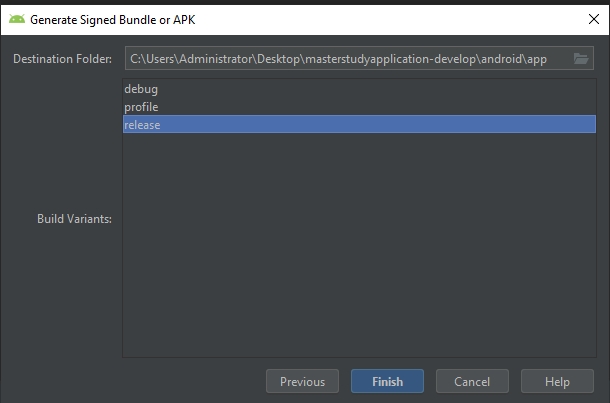Click the Previous button
610x403 pixels.
pyautogui.click(x=302, y=381)
